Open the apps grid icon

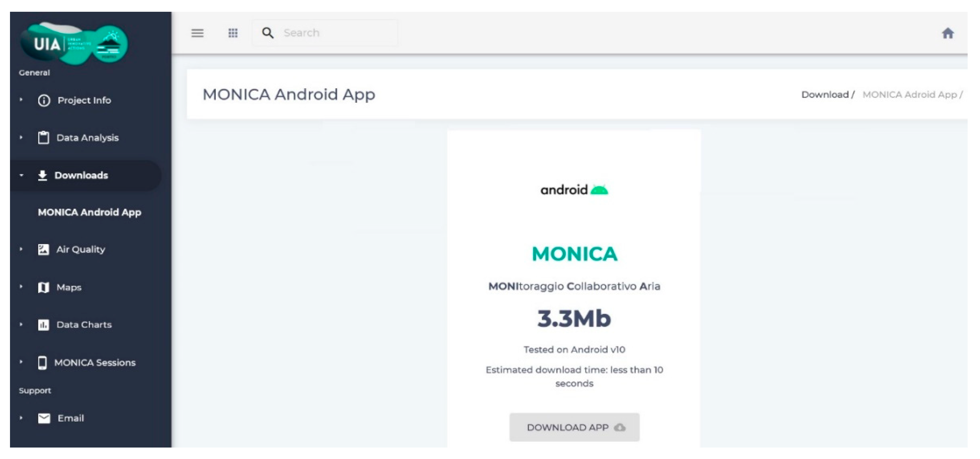click(233, 33)
